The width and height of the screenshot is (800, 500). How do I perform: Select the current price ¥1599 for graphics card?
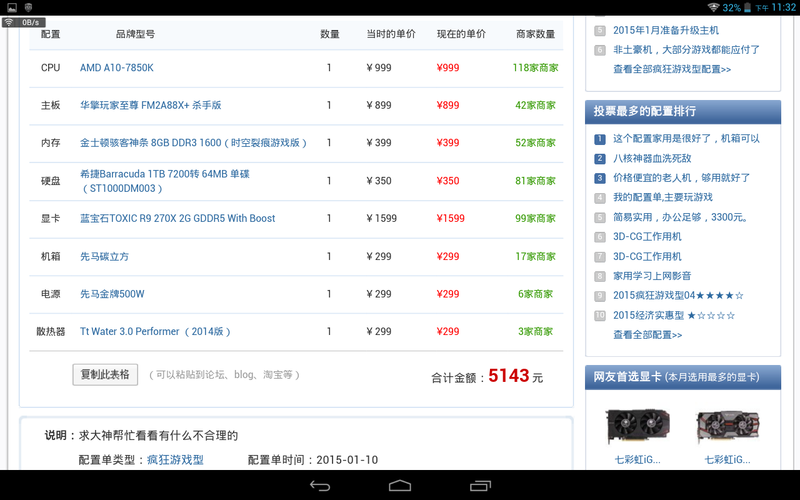pos(451,218)
